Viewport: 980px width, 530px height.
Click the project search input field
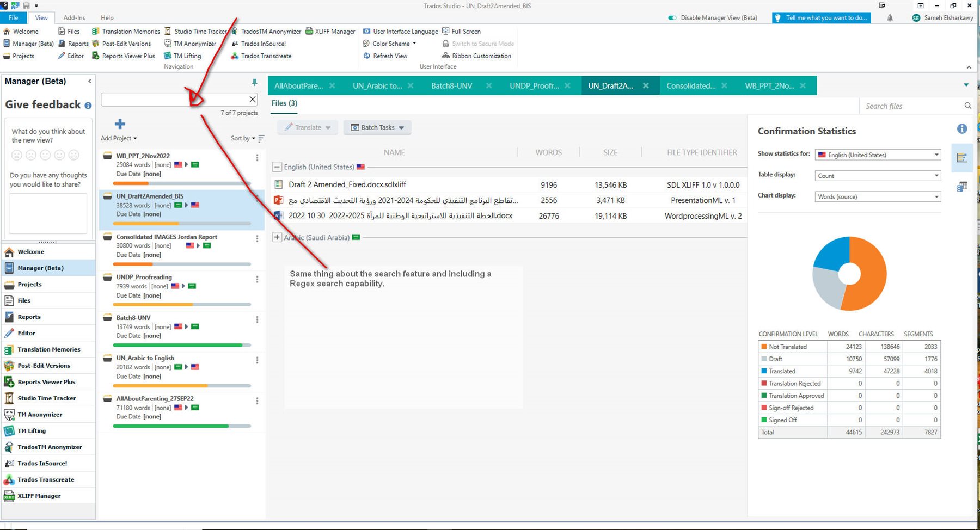(174, 99)
